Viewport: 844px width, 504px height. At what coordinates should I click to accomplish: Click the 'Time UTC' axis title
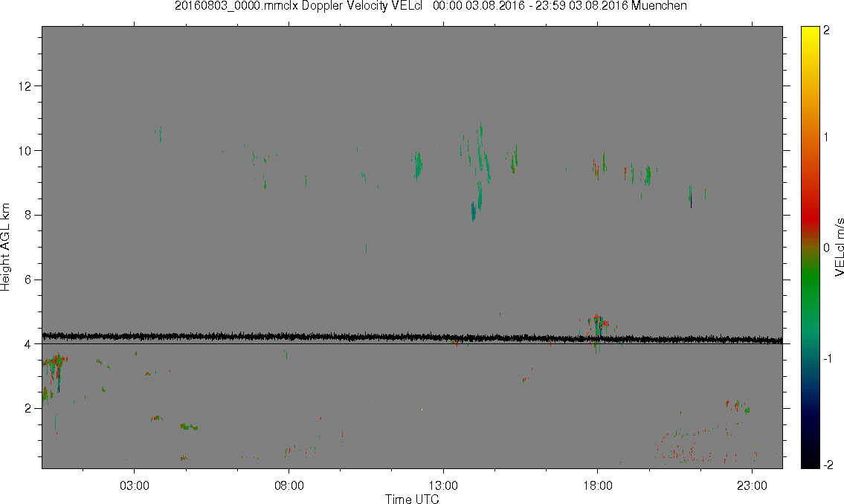click(x=412, y=499)
